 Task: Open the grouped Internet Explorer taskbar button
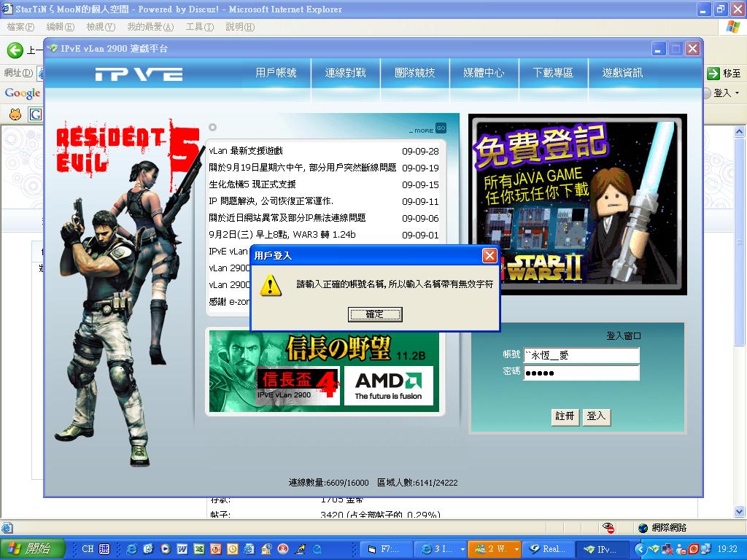(x=440, y=549)
